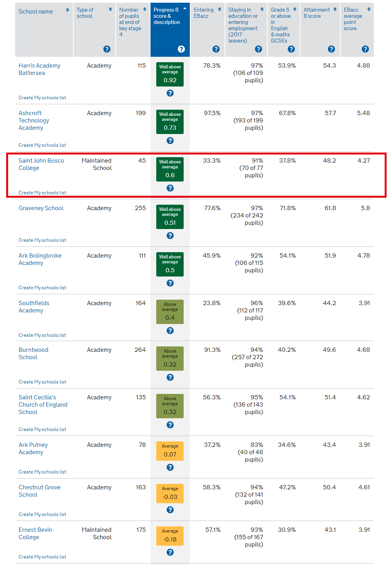
Task: Open Ashcroft Technology Academy school page
Action: tap(34, 120)
